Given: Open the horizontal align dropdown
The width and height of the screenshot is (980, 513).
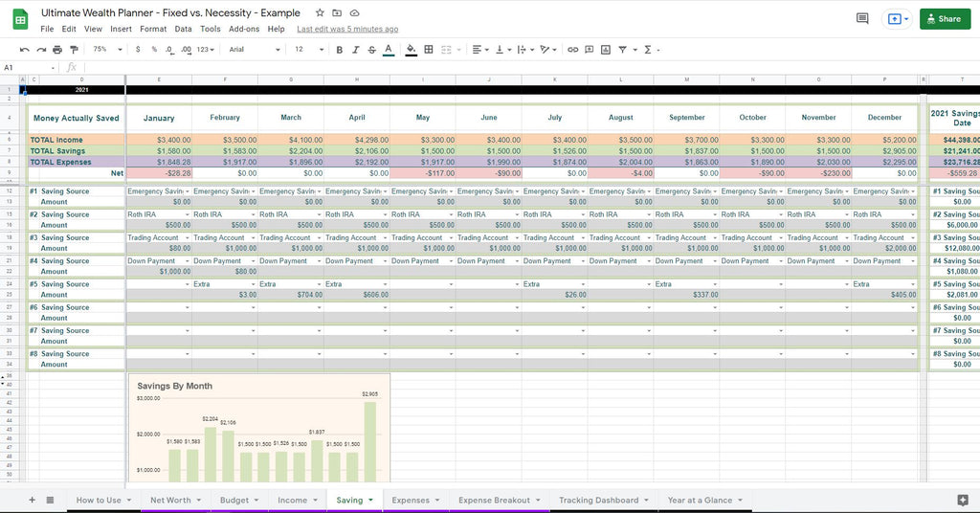Looking at the screenshot, I should click(480, 50).
